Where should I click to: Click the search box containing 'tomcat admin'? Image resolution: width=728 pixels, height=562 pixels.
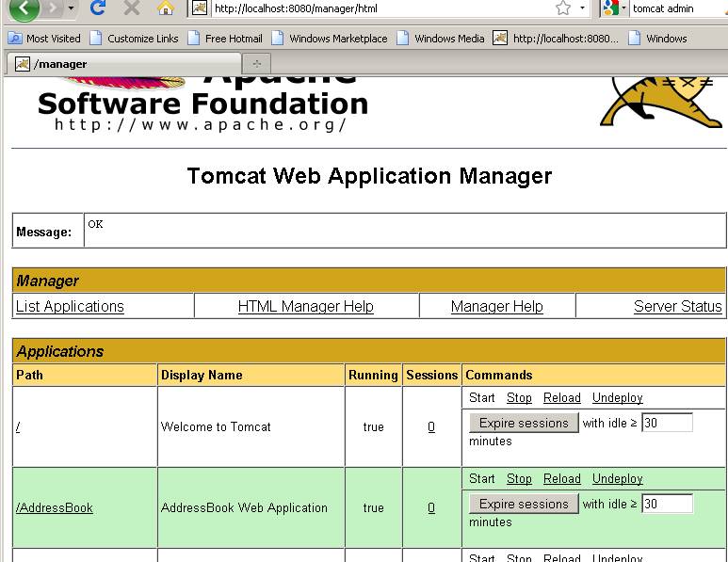pyautogui.click(x=674, y=8)
